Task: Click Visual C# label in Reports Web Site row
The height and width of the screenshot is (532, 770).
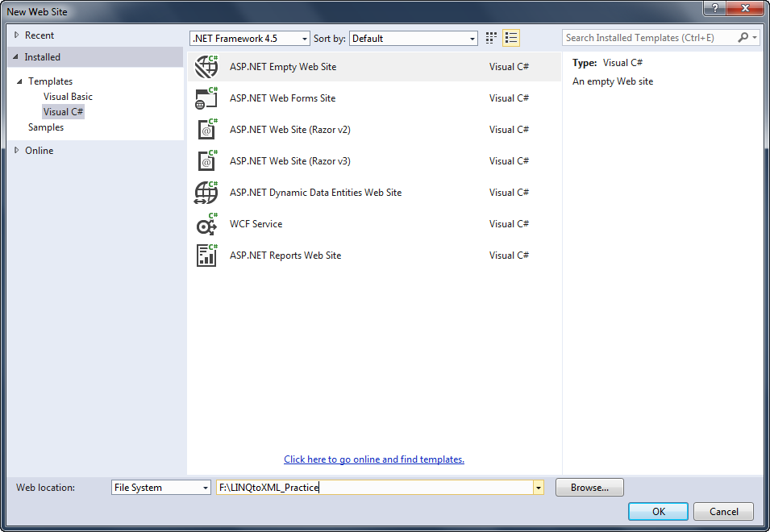Action: [509, 256]
